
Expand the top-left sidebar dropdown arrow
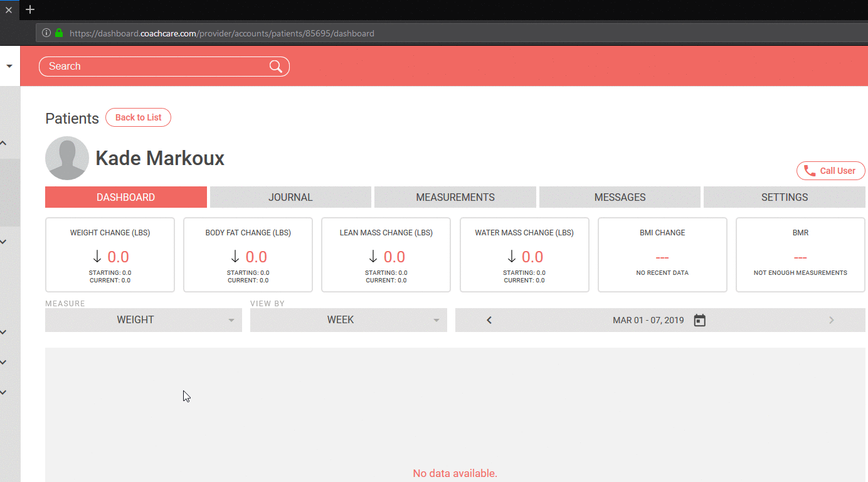tap(9, 66)
